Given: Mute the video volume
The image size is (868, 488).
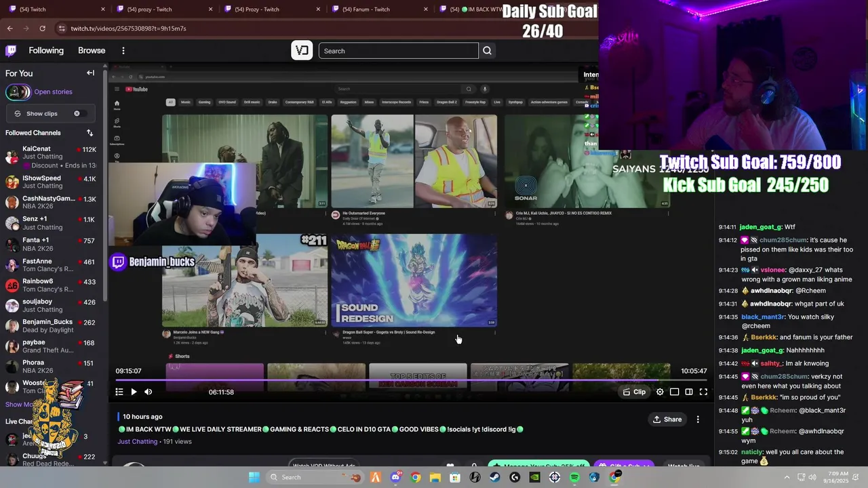Looking at the screenshot, I should [148, 392].
